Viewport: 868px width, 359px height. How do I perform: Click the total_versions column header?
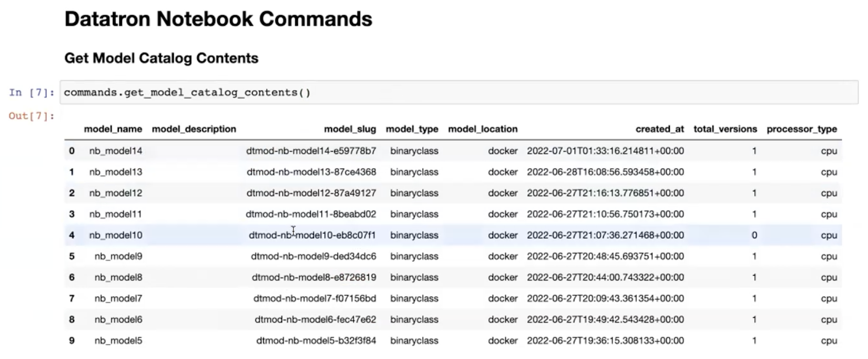coord(725,129)
